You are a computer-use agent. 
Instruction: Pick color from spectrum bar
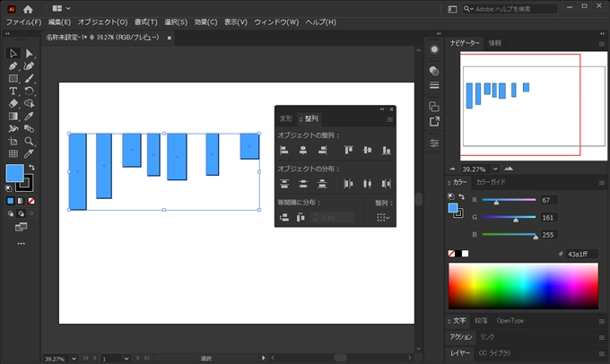pos(523,286)
